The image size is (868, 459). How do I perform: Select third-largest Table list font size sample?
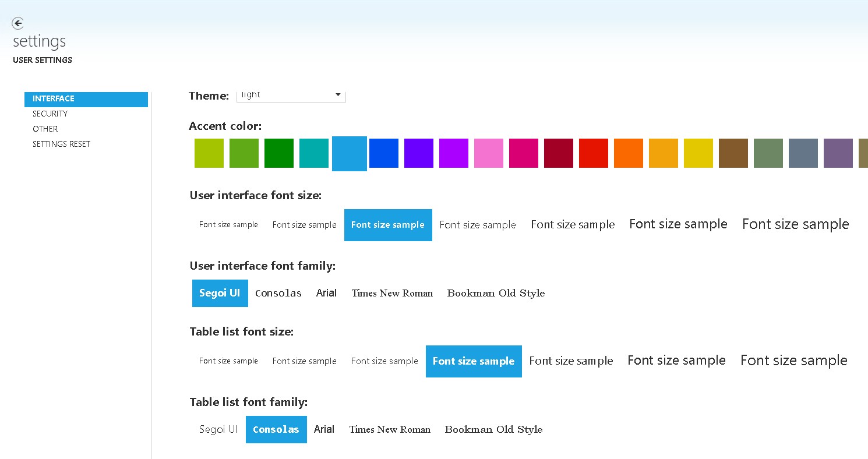571,361
